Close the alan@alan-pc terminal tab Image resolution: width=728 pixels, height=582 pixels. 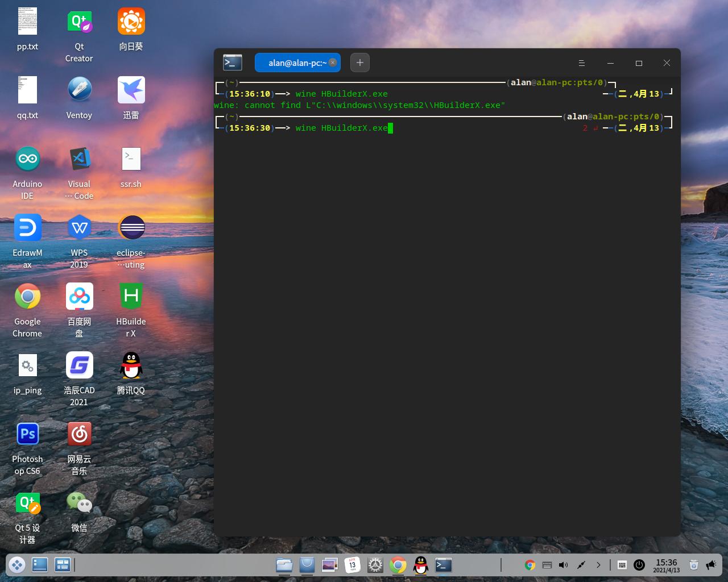click(333, 63)
